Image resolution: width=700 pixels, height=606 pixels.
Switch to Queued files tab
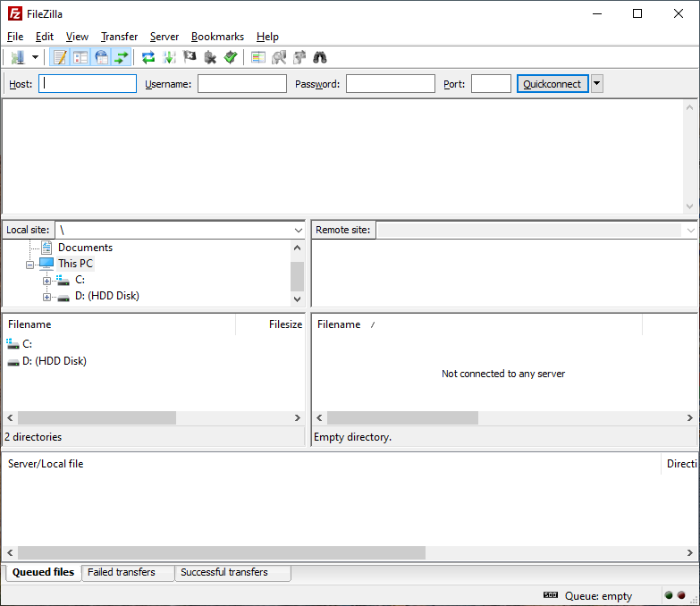click(43, 573)
